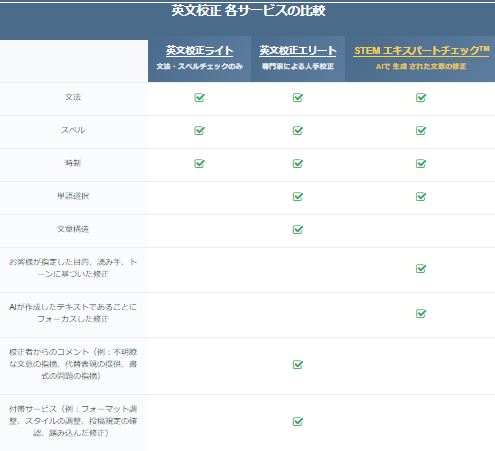
Task: Open the 英文校正エリート service link
Action: coord(298,51)
